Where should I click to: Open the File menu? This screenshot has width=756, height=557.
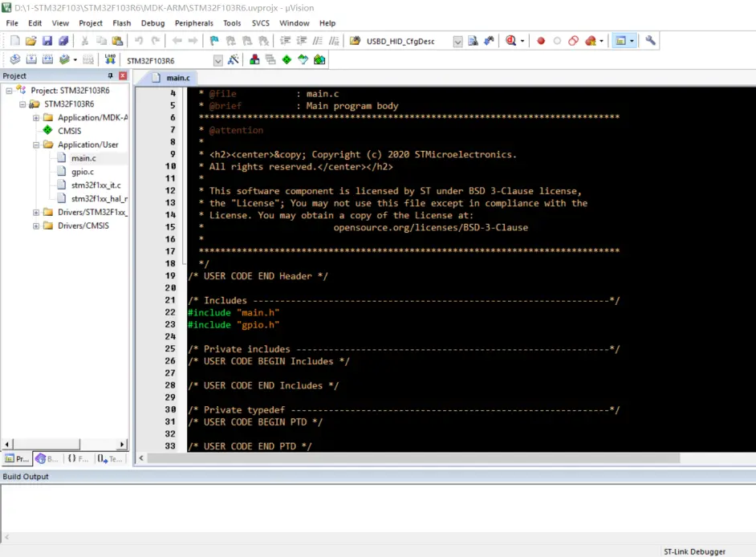[12, 23]
